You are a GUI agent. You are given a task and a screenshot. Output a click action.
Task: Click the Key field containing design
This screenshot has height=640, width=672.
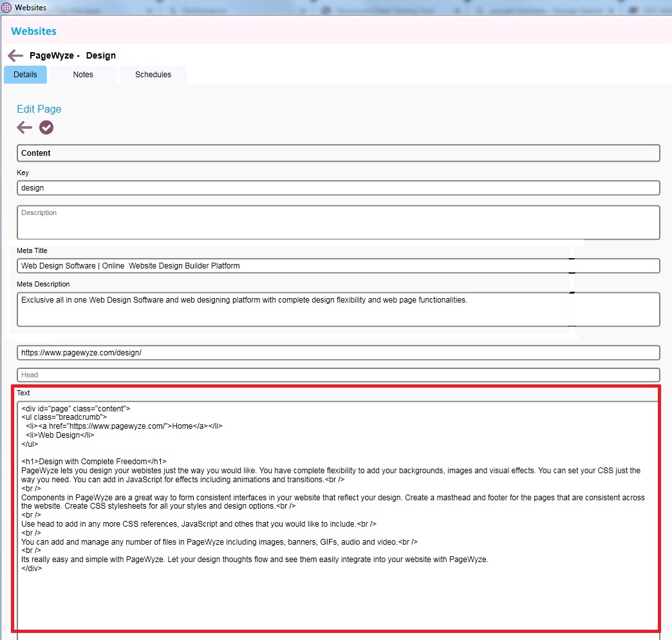338,188
